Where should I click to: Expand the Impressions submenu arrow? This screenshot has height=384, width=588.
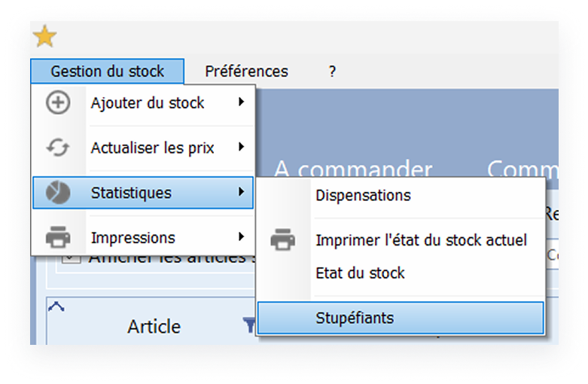pos(241,237)
